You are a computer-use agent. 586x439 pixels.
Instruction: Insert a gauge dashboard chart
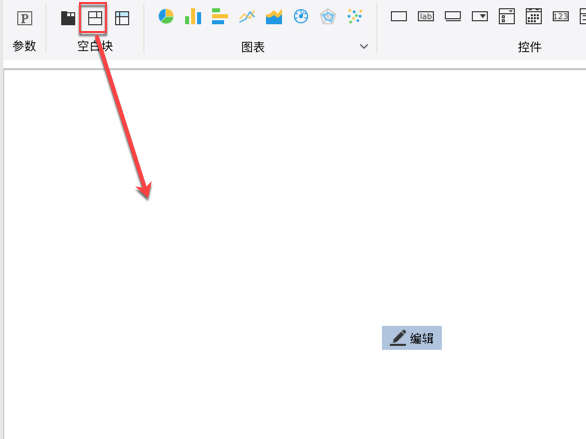(301, 16)
